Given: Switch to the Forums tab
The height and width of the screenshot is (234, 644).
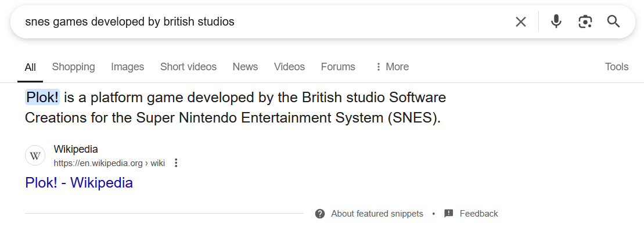Looking at the screenshot, I should 338,67.
